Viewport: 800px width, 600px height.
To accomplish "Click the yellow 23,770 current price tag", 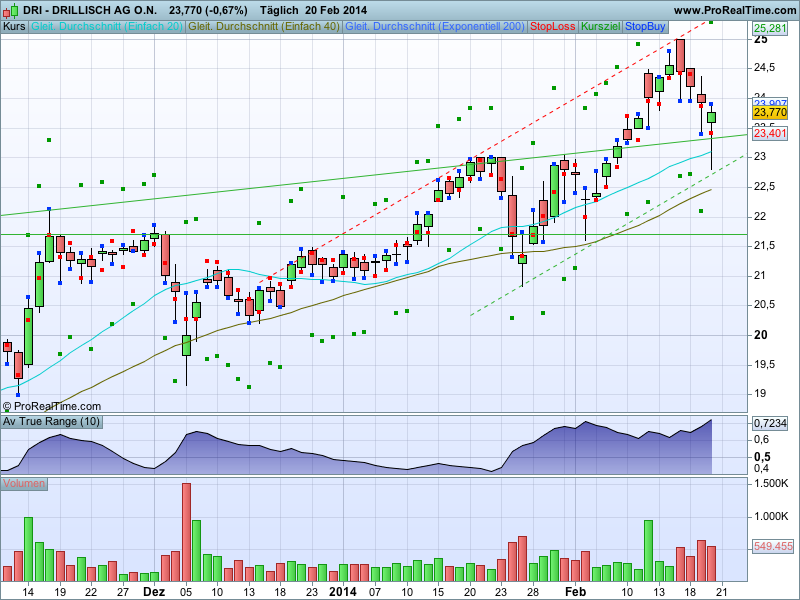I will (x=770, y=112).
